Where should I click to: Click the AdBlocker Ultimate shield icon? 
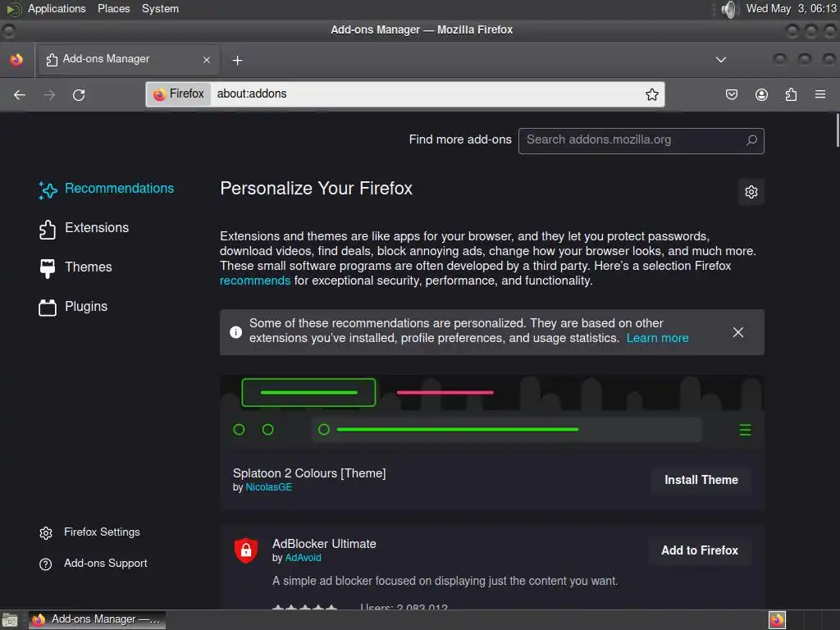coord(246,550)
